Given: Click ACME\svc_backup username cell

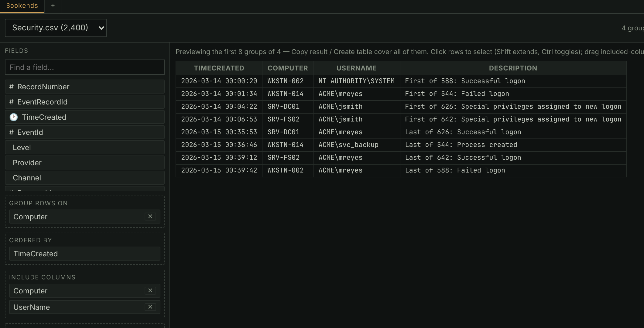Looking at the screenshot, I should pos(356,145).
